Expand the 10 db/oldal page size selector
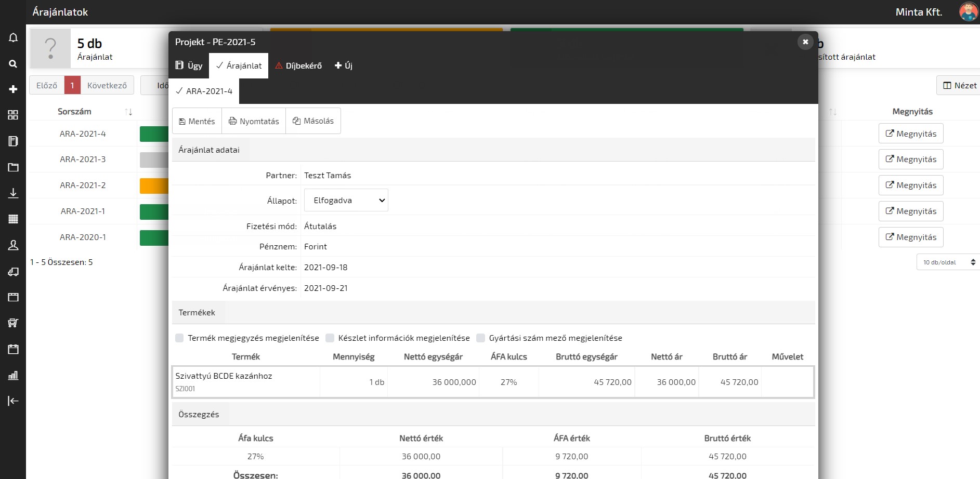 948,262
